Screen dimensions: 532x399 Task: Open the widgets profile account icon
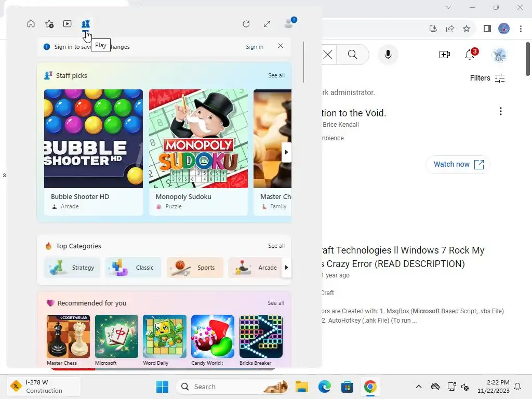pyautogui.click(x=290, y=22)
